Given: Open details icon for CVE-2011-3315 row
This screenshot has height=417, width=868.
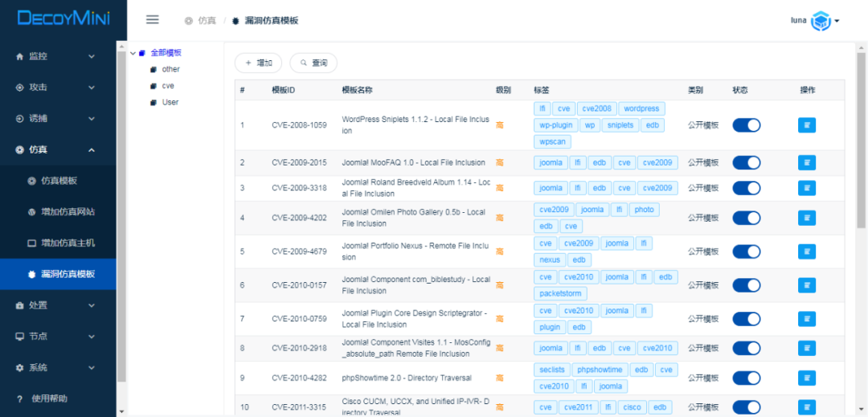Looking at the screenshot, I should (x=807, y=407).
